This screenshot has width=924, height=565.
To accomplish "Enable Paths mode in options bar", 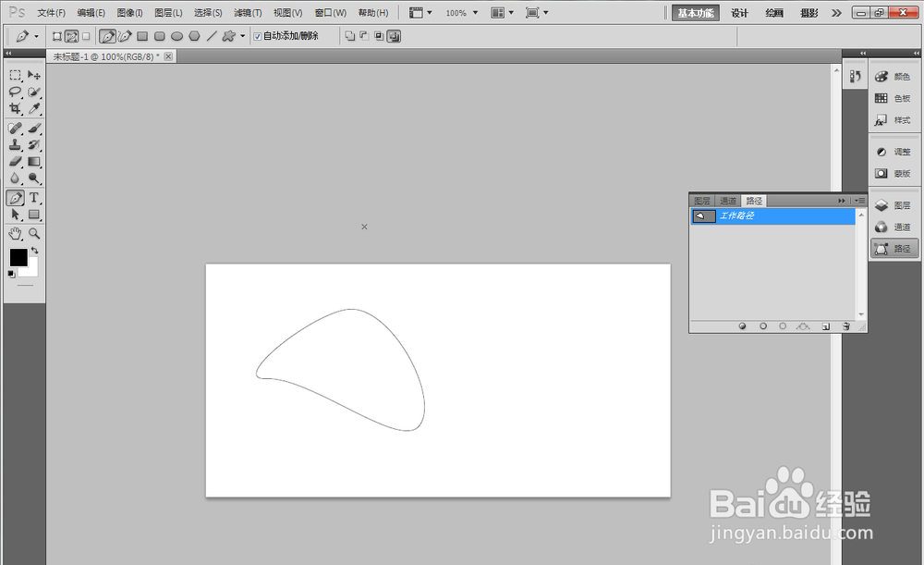I will coord(71,37).
